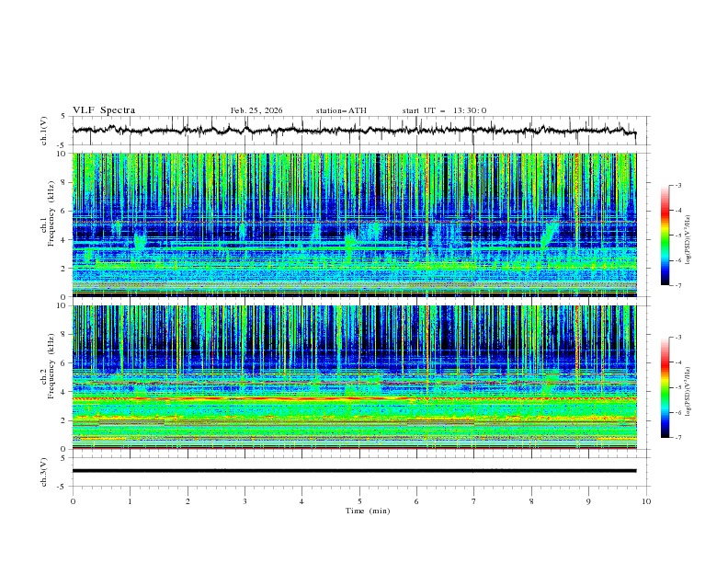The image size is (728, 563).
Task: Click the ch.1 PSD color scale bar
Action: pos(665,236)
